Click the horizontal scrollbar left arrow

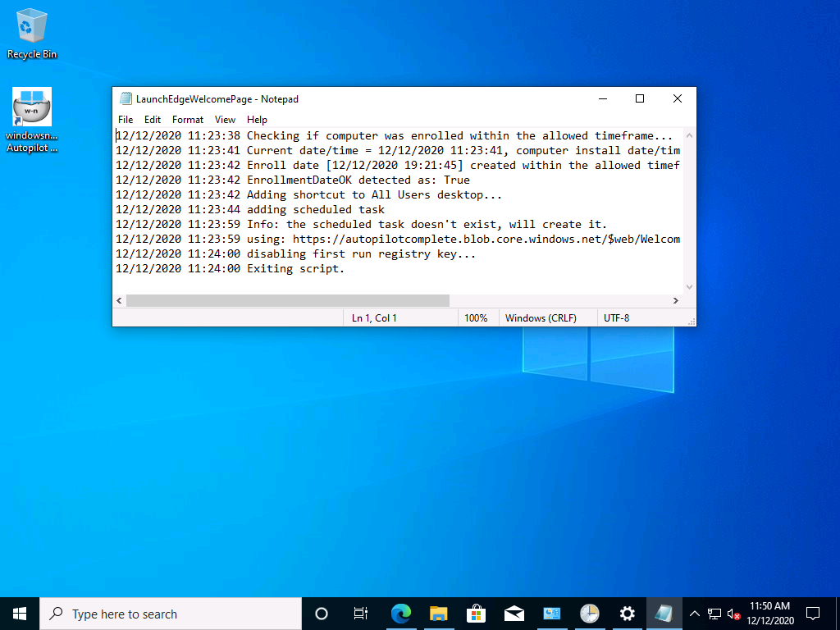[119, 300]
